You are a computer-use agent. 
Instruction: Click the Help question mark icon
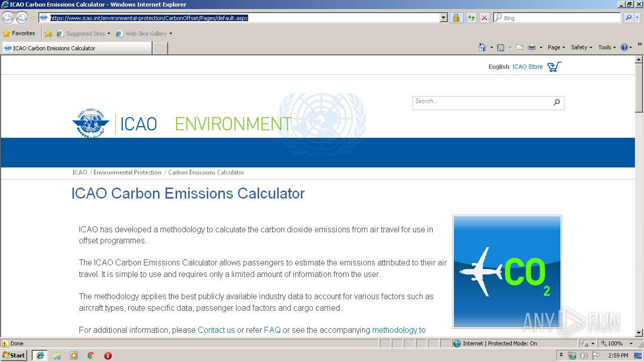coord(624,47)
